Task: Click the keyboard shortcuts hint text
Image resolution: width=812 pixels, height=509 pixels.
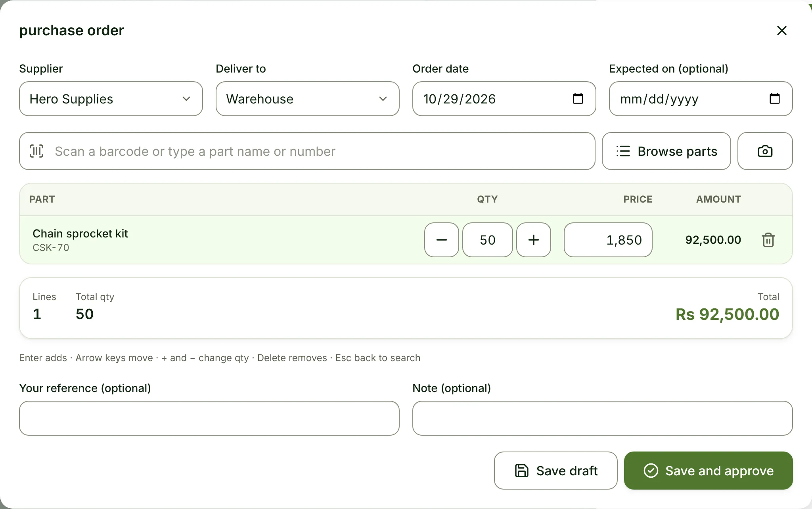Action: 220,358
